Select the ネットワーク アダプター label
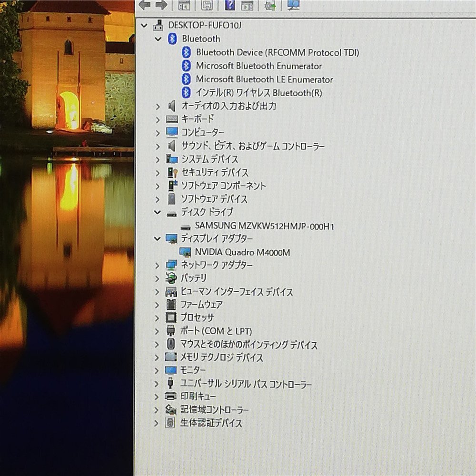 point(217,265)
